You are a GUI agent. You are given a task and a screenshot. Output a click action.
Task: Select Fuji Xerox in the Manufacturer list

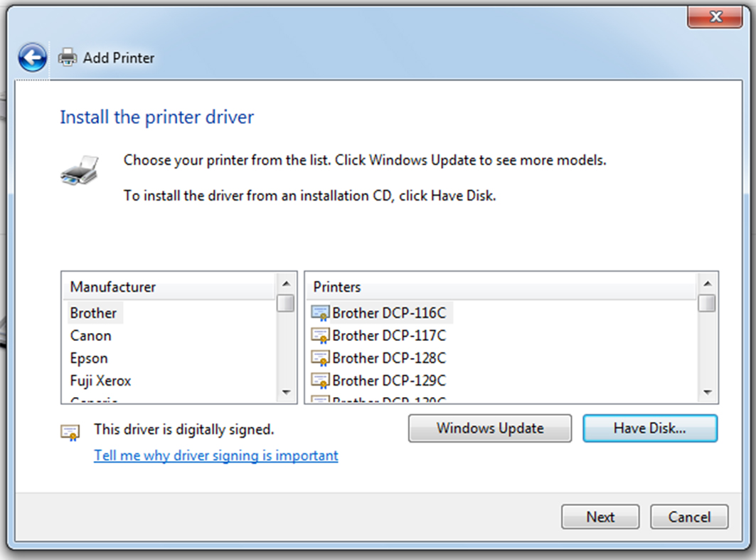coord(100,381)
